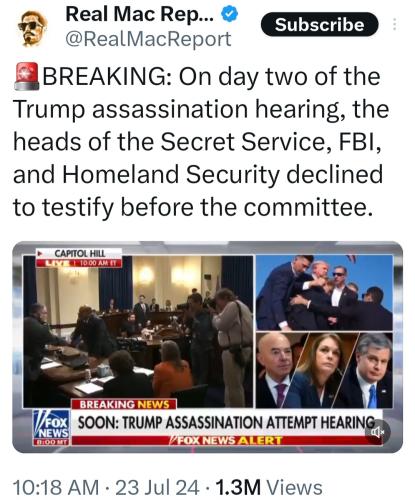415x500 pixels.
Task: Unmute the video with the speaker icon
Action: coord(377,432)
